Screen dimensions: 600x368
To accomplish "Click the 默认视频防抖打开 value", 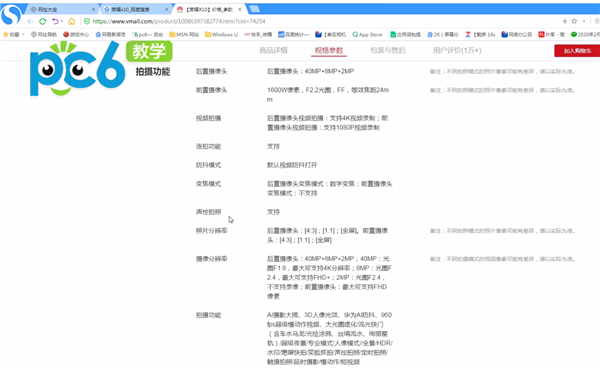I will click(x=292, y=165).
